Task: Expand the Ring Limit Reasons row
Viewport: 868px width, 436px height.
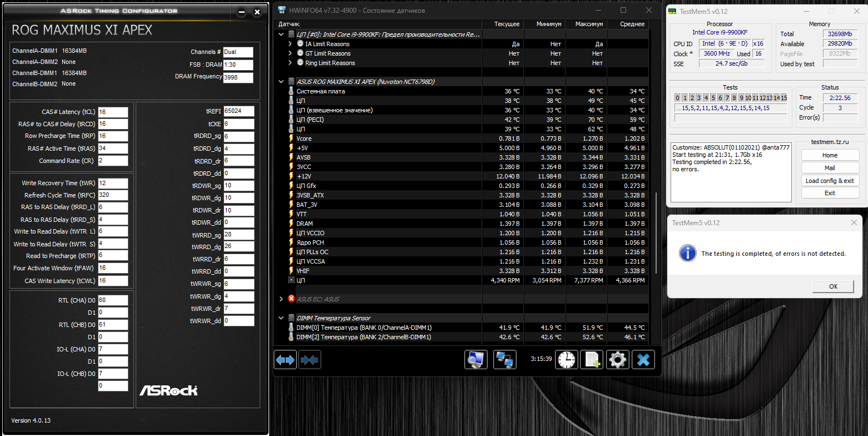Action: pyautogui.click(x=290, y=63)
